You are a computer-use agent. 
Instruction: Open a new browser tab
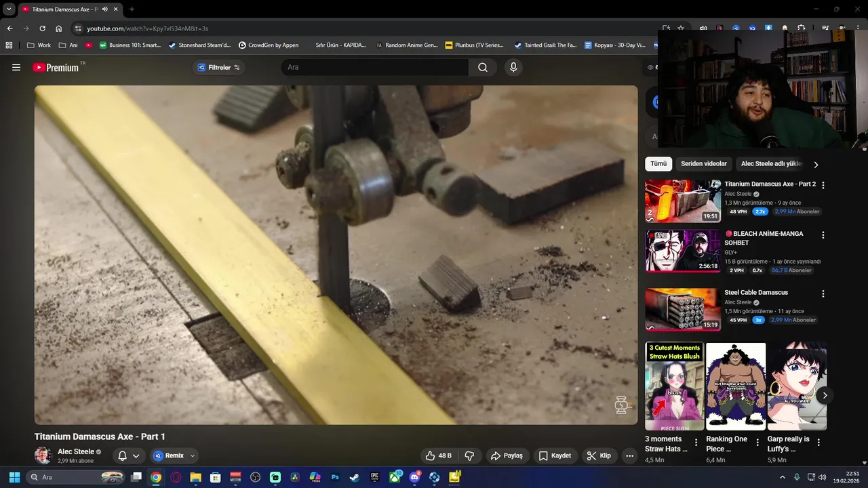click(132, 9)
